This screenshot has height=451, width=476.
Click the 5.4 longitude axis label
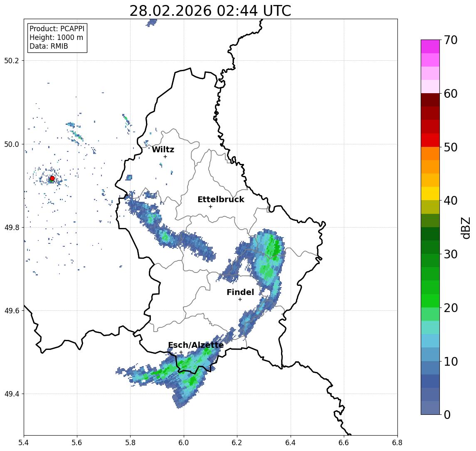24,443
